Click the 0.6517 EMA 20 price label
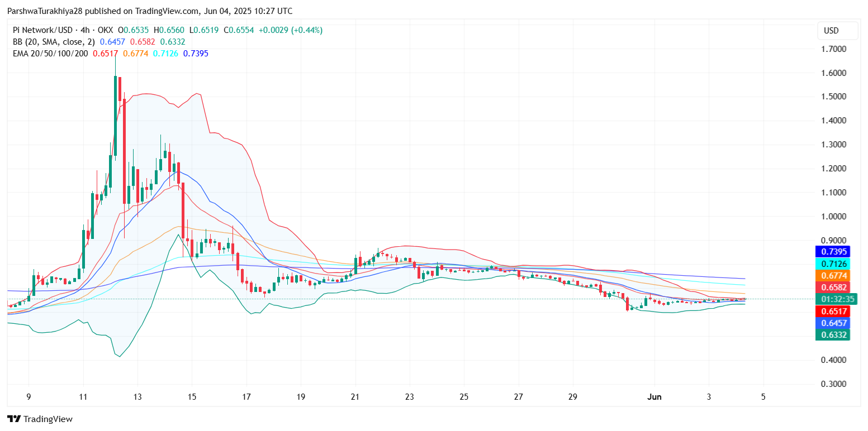This screenshot has height=431, width=868. 832,311
